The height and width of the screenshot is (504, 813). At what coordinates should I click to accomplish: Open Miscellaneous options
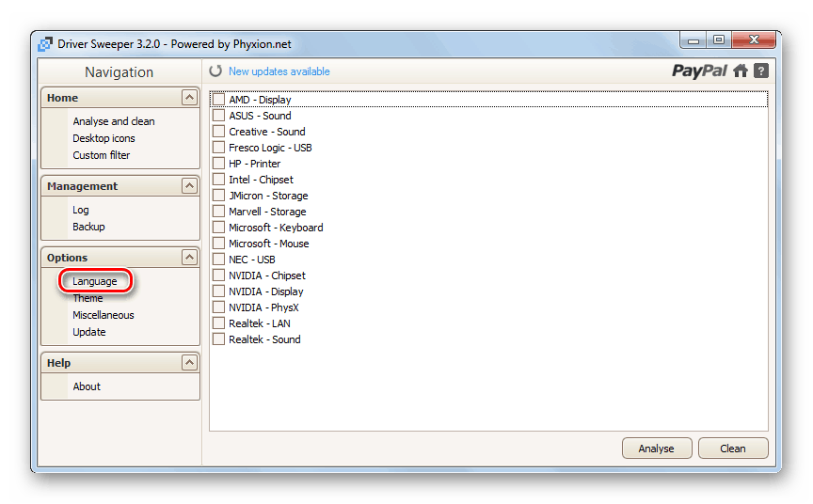[104, 315]
